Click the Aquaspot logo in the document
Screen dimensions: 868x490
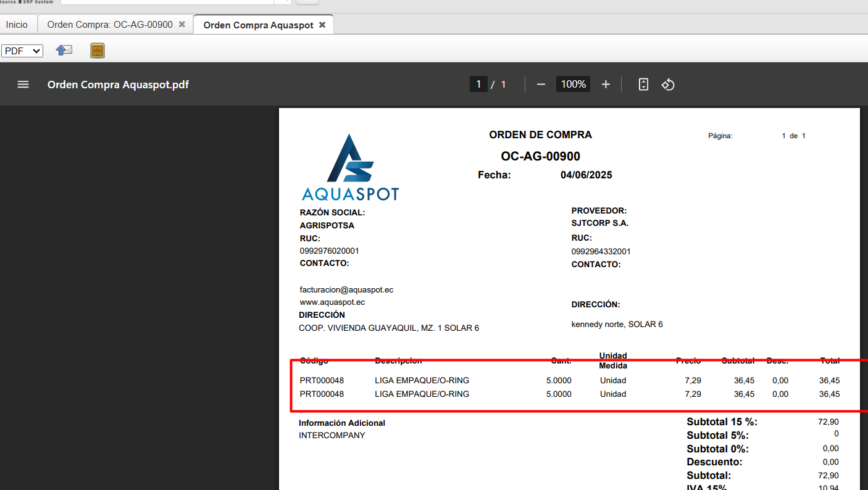pos(350,168)
